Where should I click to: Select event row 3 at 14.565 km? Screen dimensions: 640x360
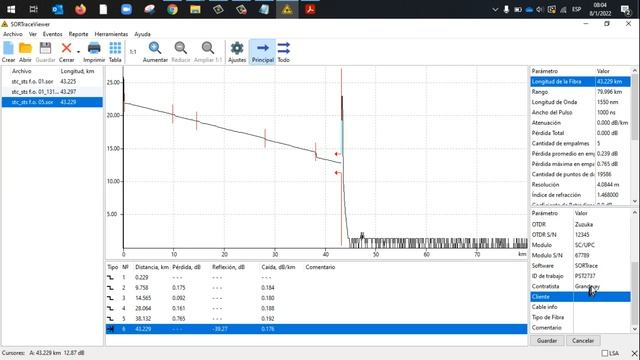tap(316, 298)
